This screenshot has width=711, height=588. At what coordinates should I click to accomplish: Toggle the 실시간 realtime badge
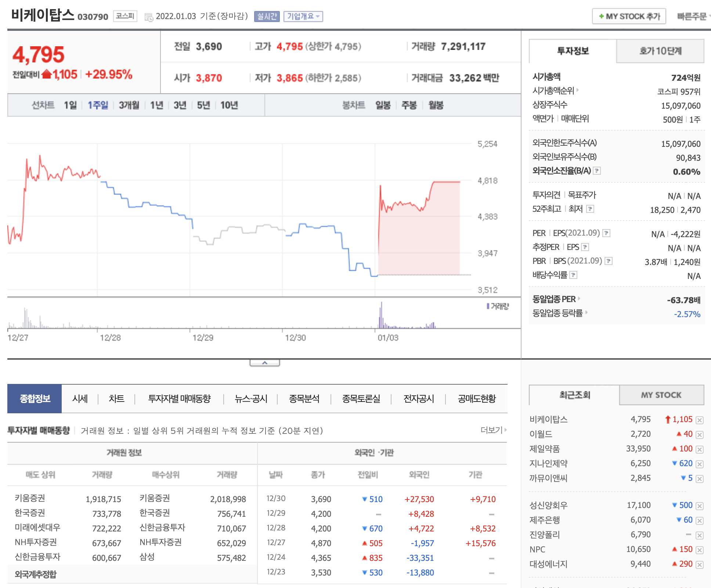click(x=267, y=17)
